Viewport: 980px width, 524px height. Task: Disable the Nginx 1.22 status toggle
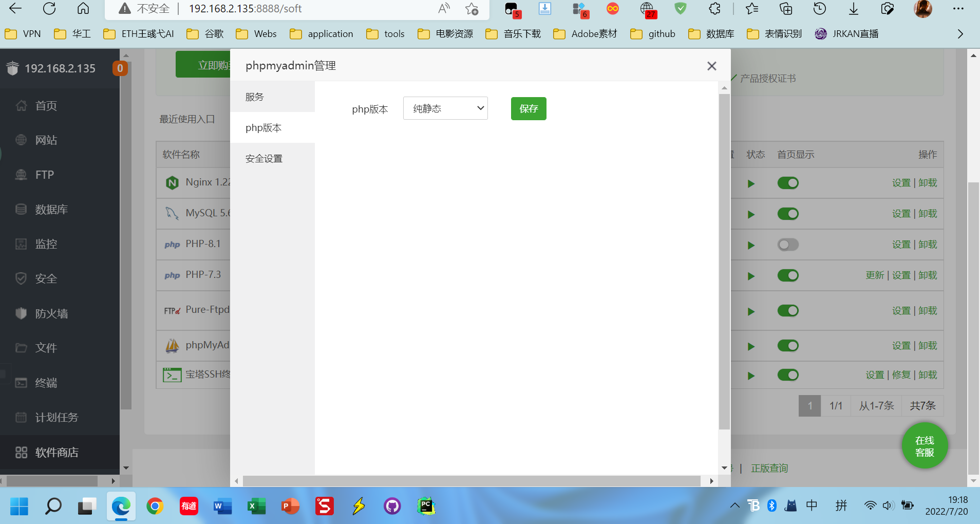[x=788, y=183]
